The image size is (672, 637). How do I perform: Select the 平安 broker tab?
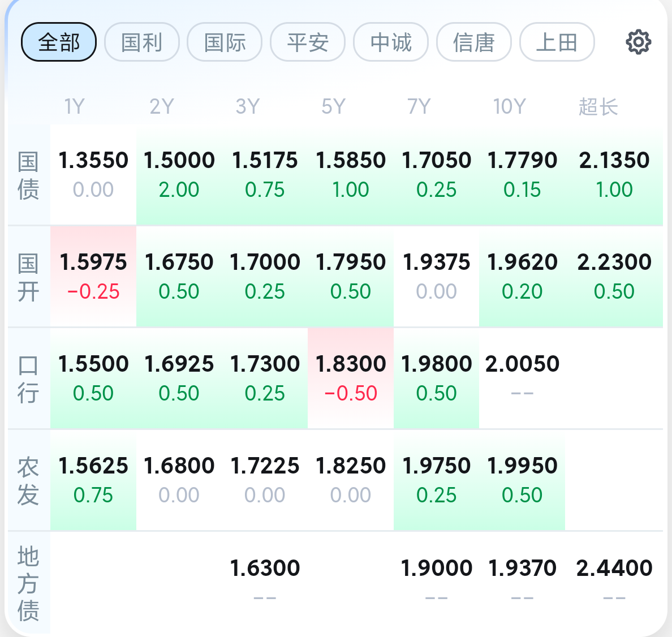(308, 42)
